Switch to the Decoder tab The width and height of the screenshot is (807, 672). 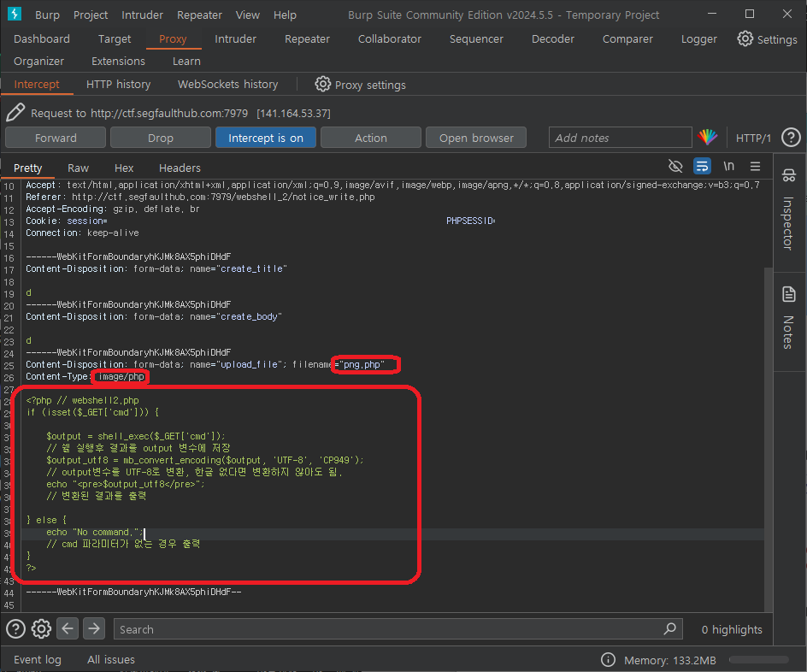(x=553, y=38)
